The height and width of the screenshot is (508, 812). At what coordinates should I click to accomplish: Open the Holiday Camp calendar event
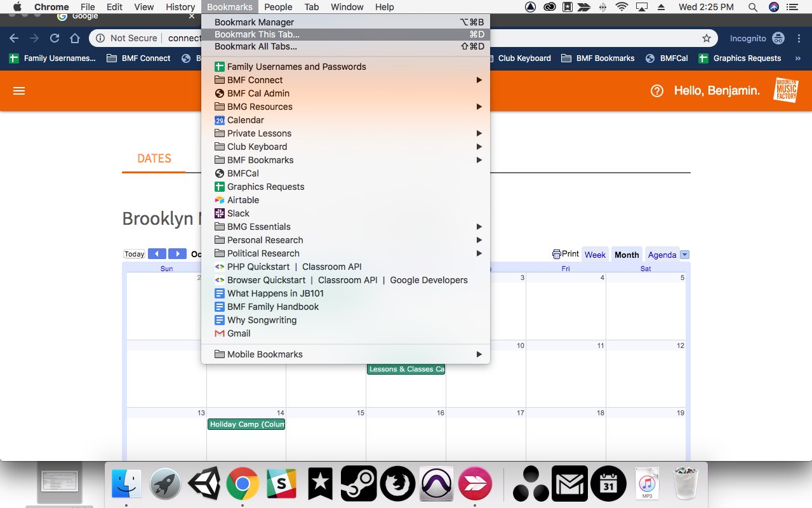point(246,424)
